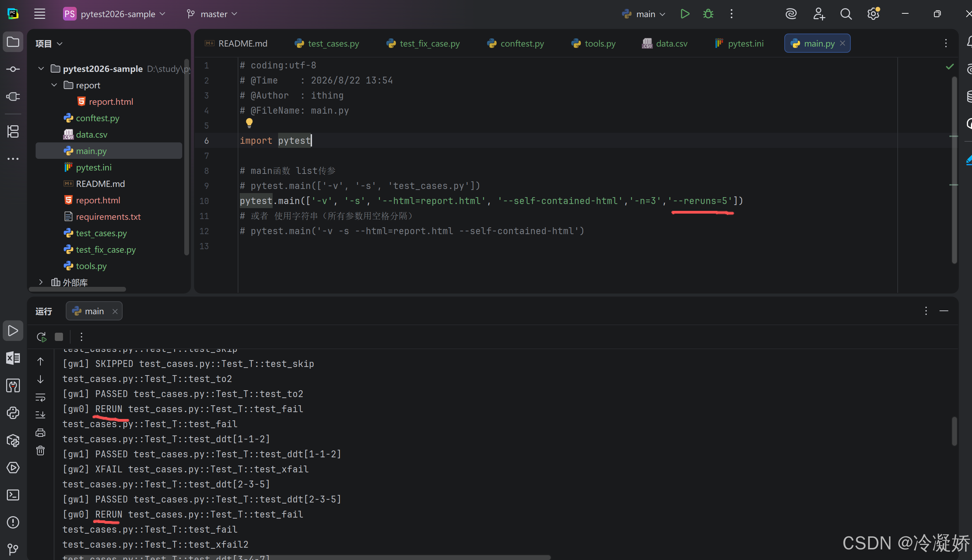Open the Commit tool window
This screenshot has height=560, width=972.
13,69
